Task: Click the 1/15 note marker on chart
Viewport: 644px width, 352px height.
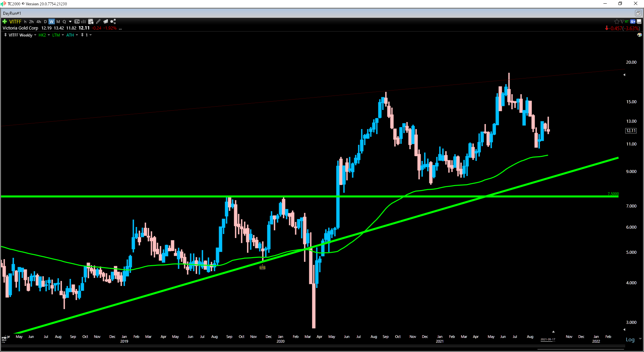Action: click(x=262, y=268)
